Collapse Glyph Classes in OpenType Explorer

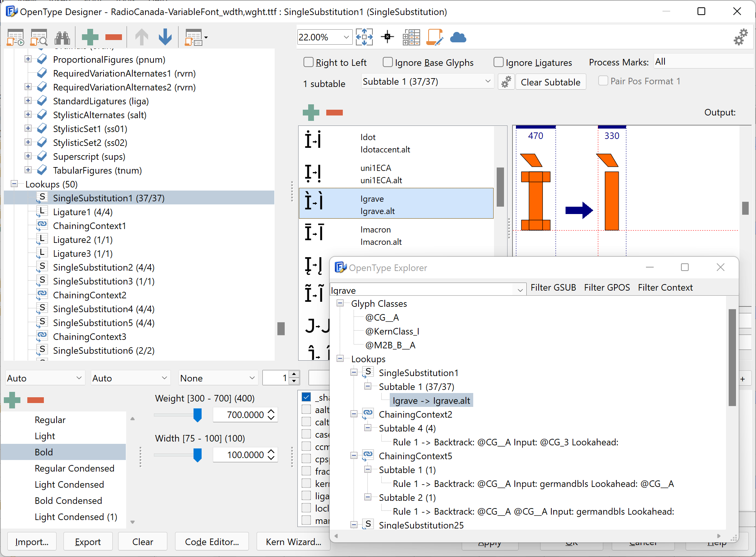point(340,303)
